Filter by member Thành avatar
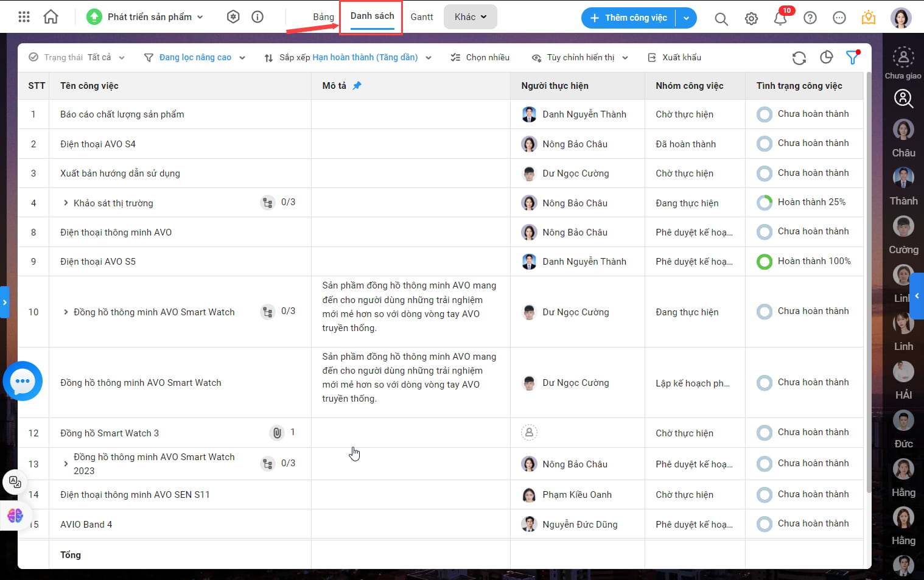924x580 pixels. (903, 178)
